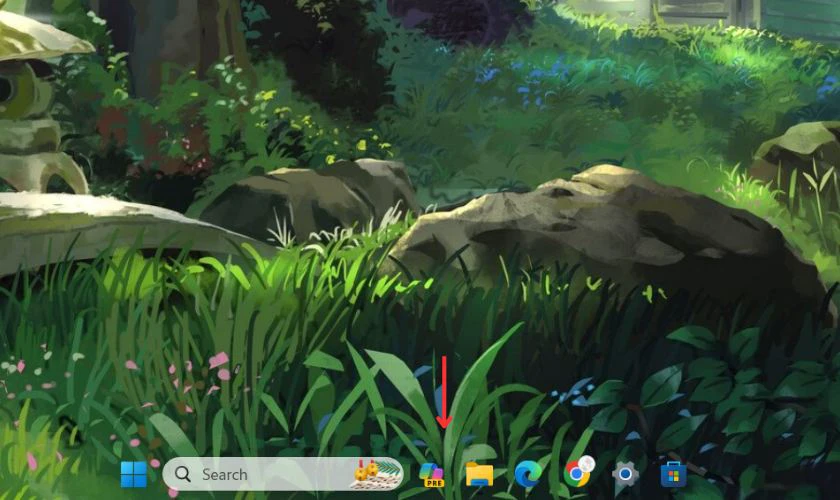Open the Windows Start menu

[x=133, y=474]
